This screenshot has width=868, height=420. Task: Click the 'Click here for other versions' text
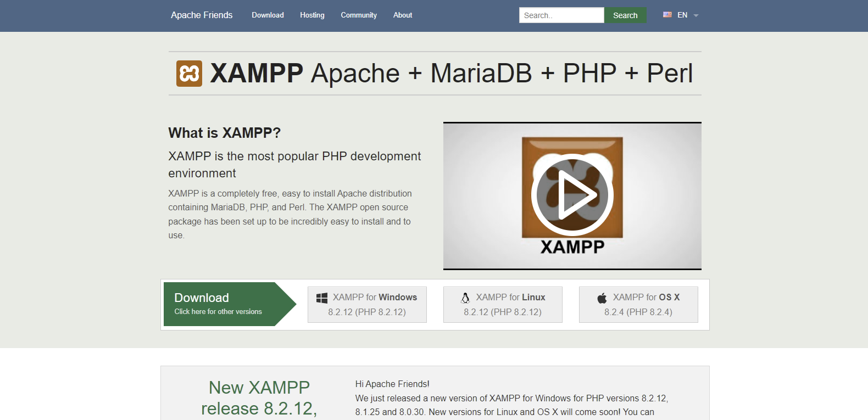(218, 311)
